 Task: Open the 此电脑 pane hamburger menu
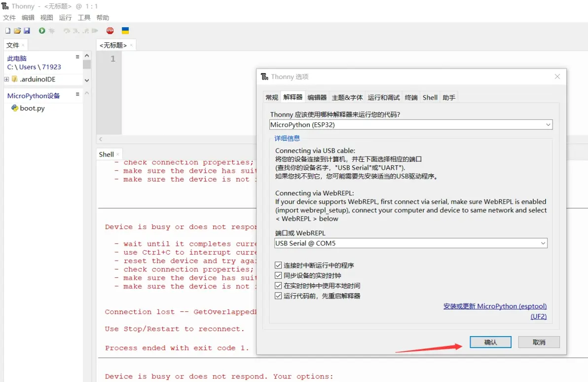[x=77, y=57]
